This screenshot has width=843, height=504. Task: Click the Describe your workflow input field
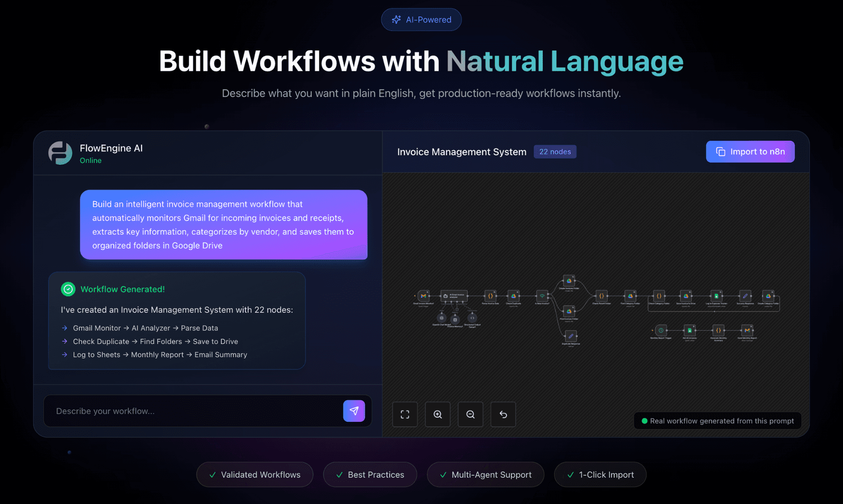pyautogui.click(x=187, y=411)
